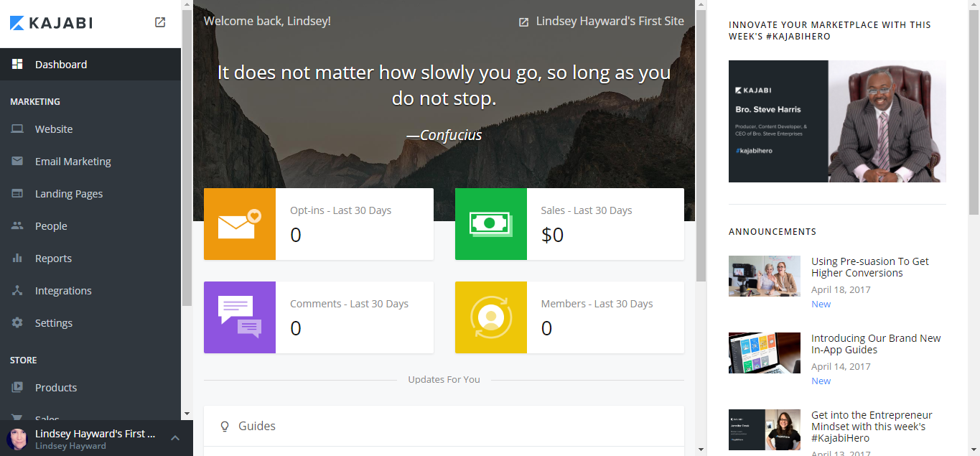The image size is (980, 456).
Task: Click the user avatar at the sidebar bottom
Action: [17, 439]
